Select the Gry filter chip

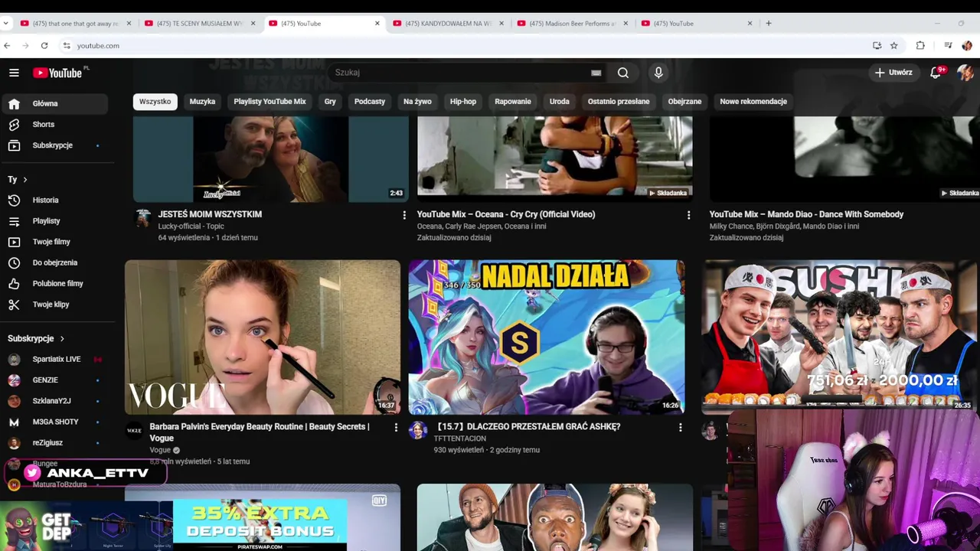(x=330, y=101)
